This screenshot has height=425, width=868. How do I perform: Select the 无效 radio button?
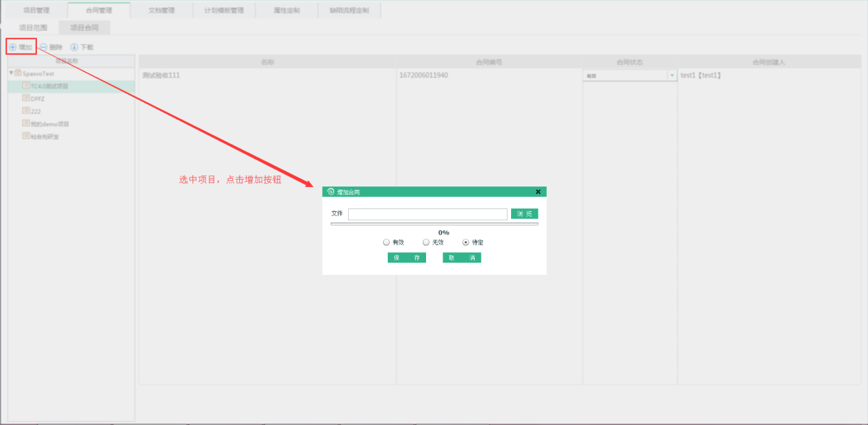426,242
